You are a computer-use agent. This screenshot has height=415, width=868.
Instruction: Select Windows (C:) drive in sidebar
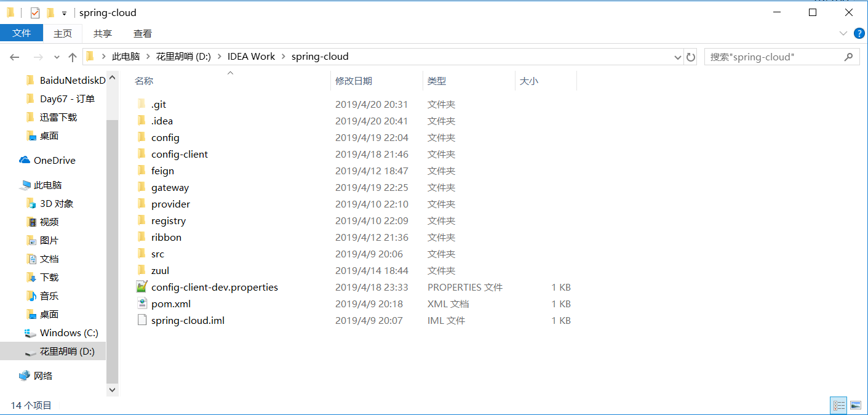click(x=62, y=333)
